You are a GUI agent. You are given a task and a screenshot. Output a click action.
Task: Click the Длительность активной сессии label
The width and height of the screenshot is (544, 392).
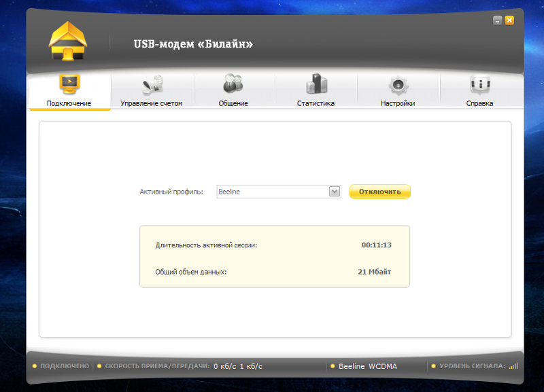[x=206, y=245]
